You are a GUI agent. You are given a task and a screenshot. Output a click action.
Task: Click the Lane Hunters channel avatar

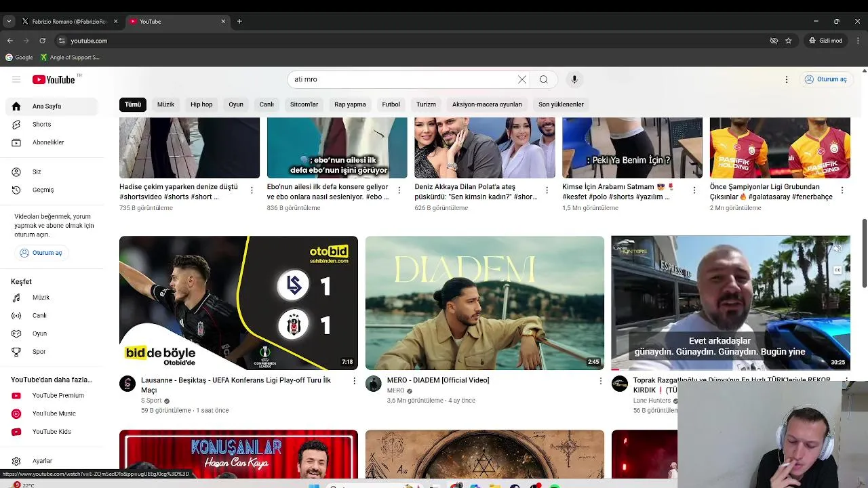tap(620, 384)
